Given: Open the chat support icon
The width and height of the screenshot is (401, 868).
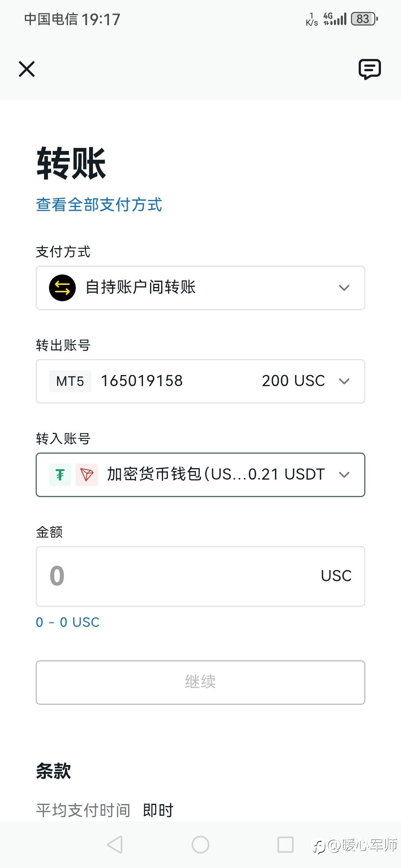Looking at the screenshot, I should (x=369, y=69).
